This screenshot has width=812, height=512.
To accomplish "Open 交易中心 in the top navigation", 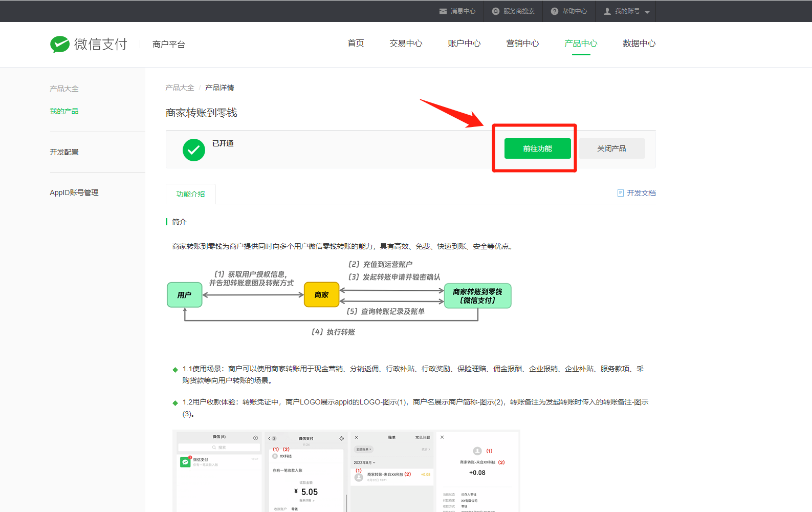I will [406, 44].
